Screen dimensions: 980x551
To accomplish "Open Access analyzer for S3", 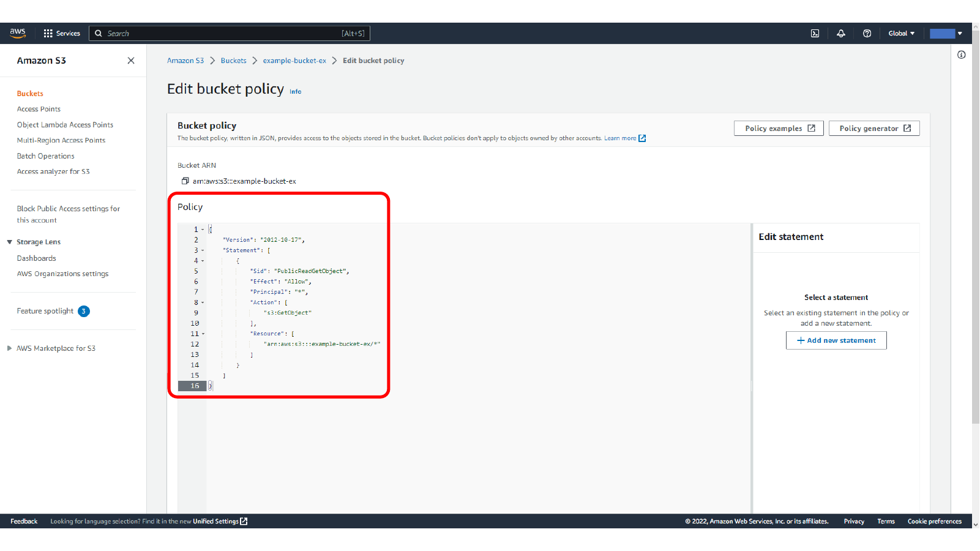I will pos(53,171).
